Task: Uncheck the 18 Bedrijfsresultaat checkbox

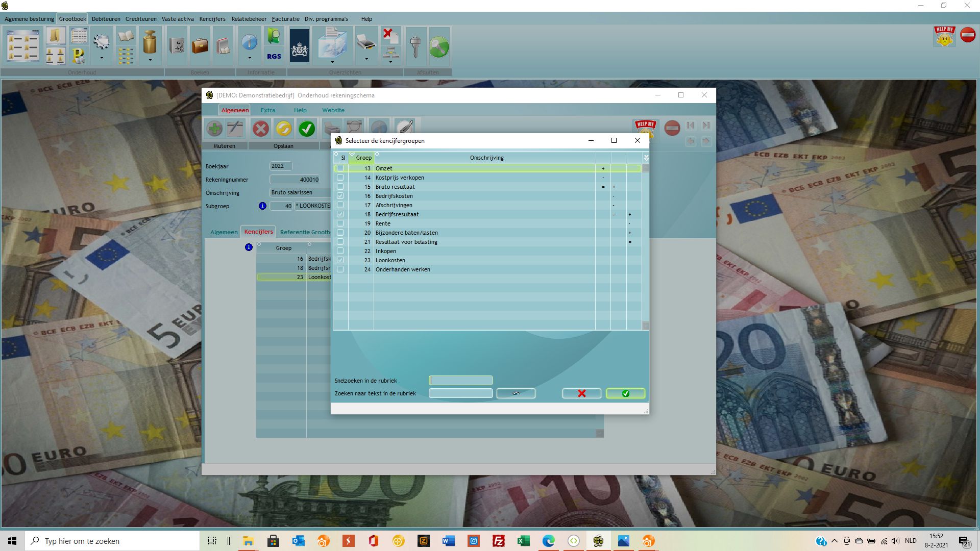Action: click(340, 214)
